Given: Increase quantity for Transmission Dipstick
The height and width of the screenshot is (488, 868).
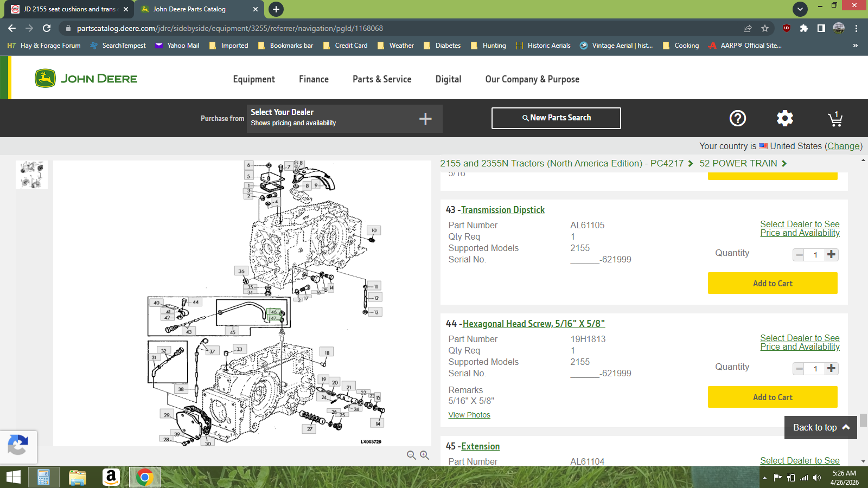Looking at the screenshot, I should click(832, 254).
